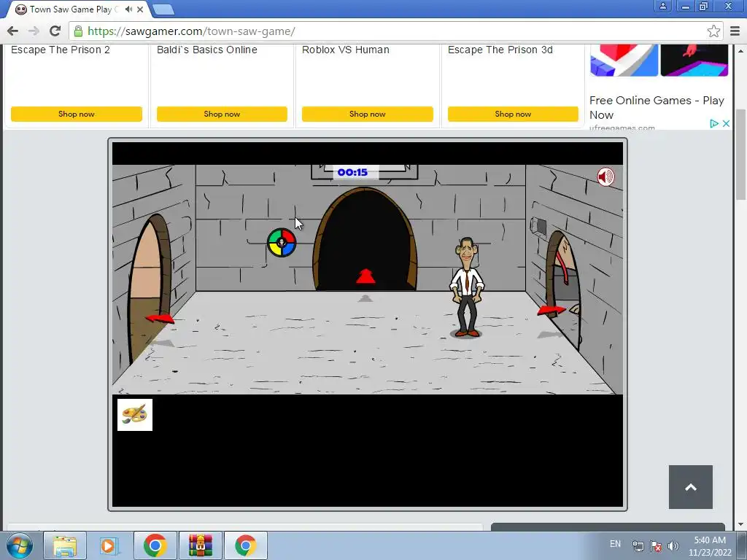Click the four-color wheel on the wall

point(282,242)
